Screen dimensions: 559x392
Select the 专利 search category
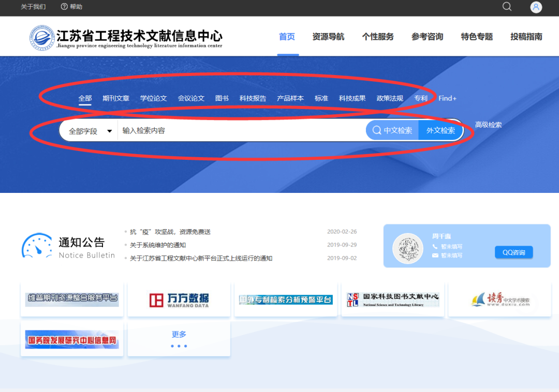coord(421,98)
